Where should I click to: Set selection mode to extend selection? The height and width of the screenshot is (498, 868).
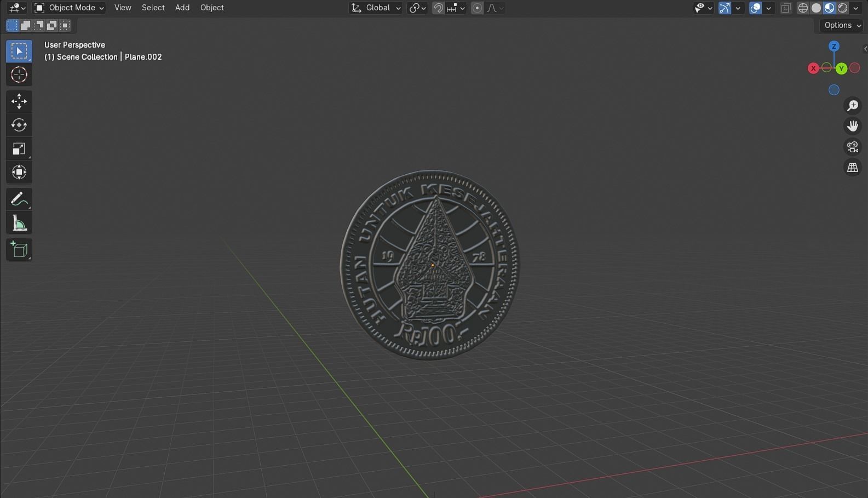25,25
